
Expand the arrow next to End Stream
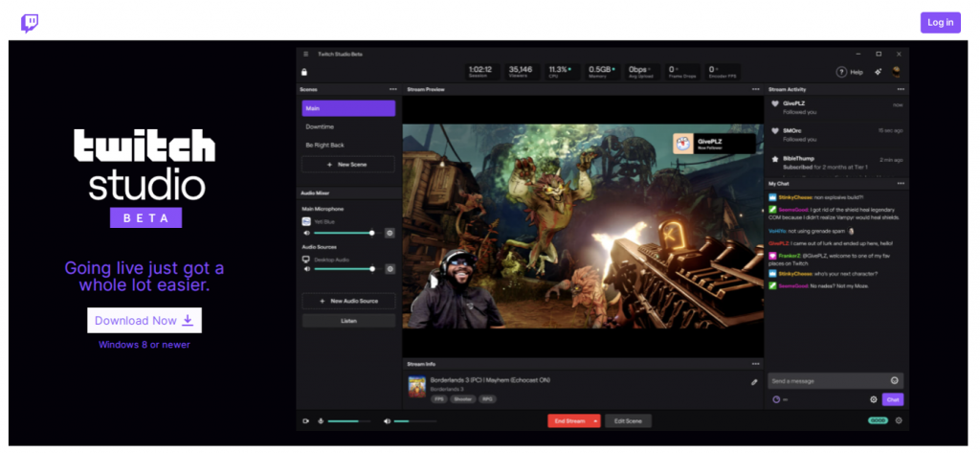pyautogui.click(x=595, y=421)
